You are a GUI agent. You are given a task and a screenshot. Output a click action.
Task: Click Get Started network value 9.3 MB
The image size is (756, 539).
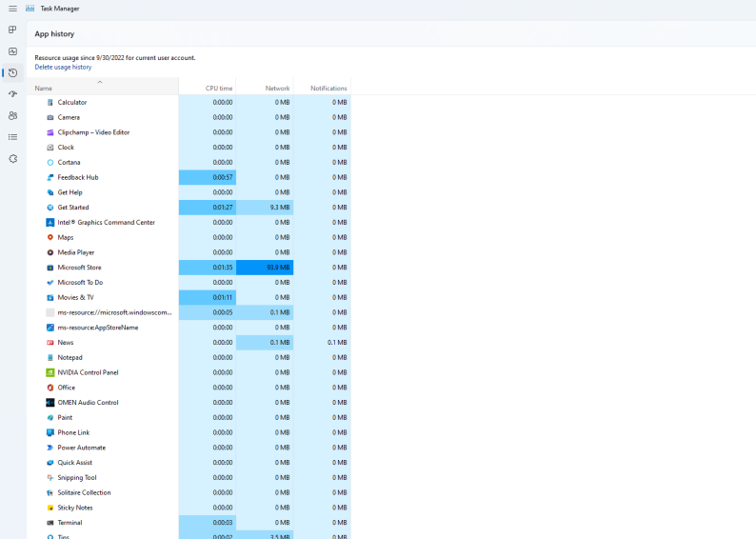265,208
